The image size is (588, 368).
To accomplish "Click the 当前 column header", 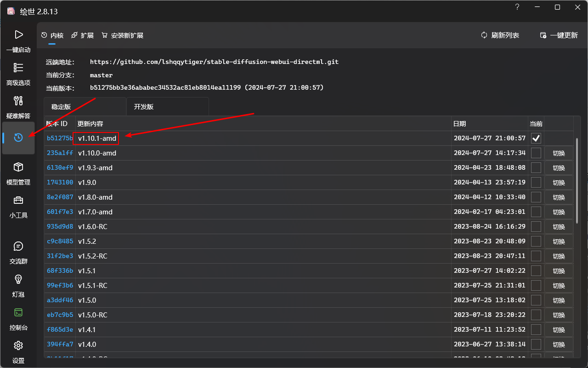I will pos(536,123).
